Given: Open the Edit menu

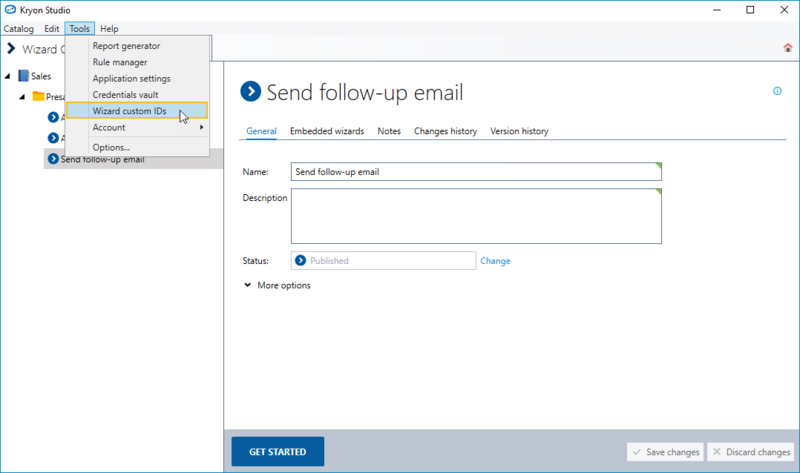Looking at the screenshot, I should pyautogui.click(x=52, y=29).
